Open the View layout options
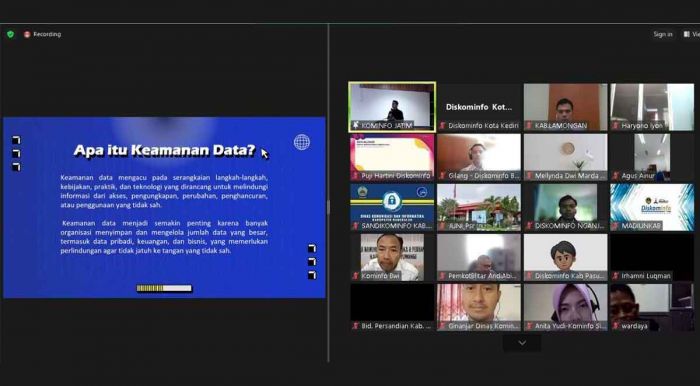Image resolution: width=700 pixels, height=386 pixels. point(691,34)
